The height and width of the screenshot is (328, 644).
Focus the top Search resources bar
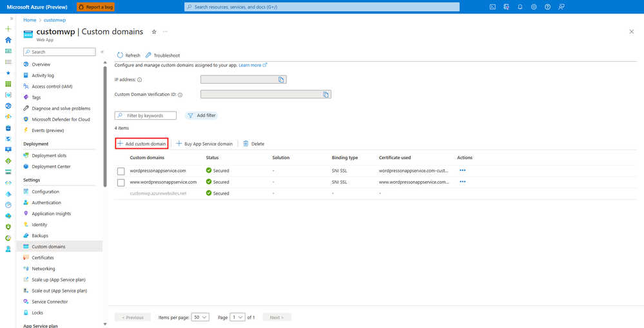[x=322, y=7]
